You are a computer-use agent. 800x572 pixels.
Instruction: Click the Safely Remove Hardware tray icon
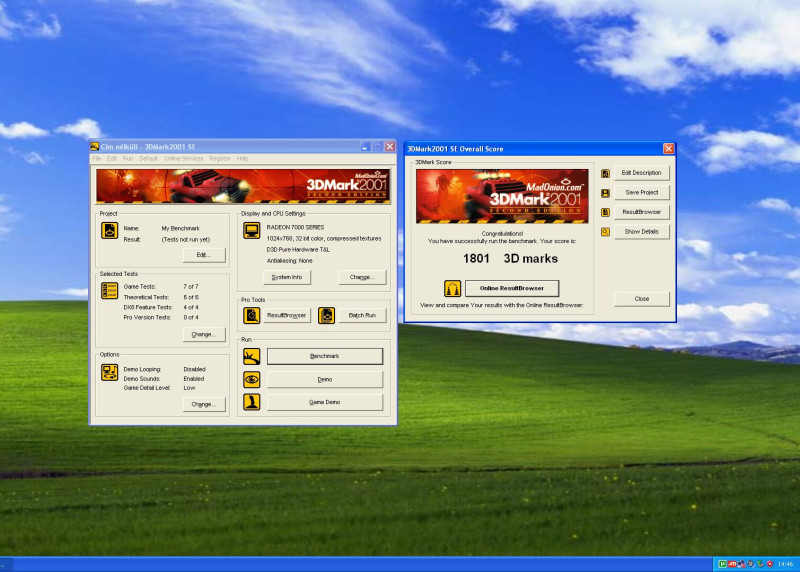(x=760, y=564)
